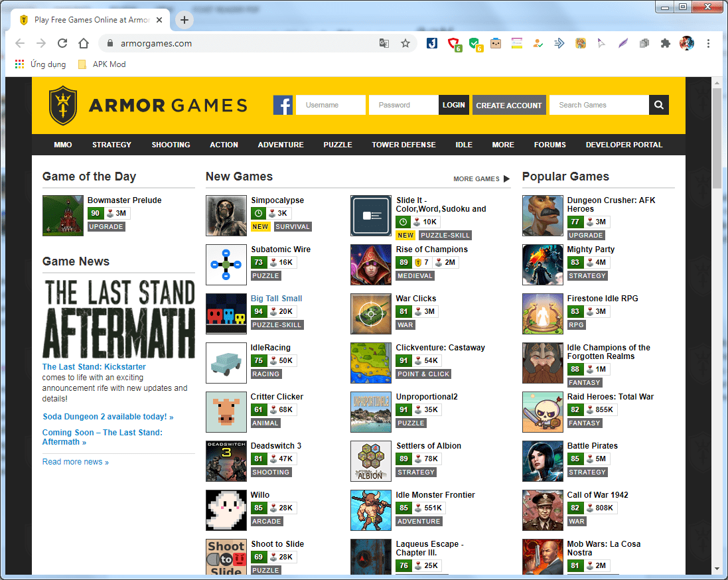Open the Big Tall Small game link
728x580 pixels.
tap(276, 298)
